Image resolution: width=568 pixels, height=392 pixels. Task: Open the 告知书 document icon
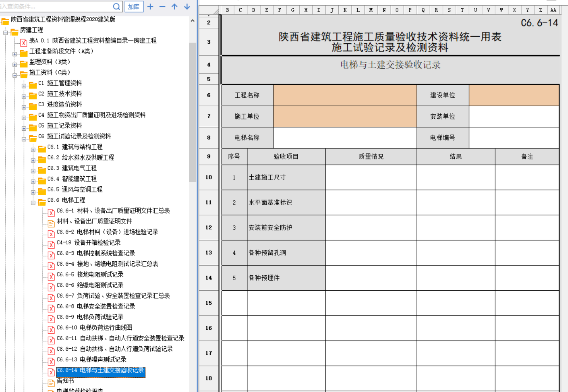point(51,383)
